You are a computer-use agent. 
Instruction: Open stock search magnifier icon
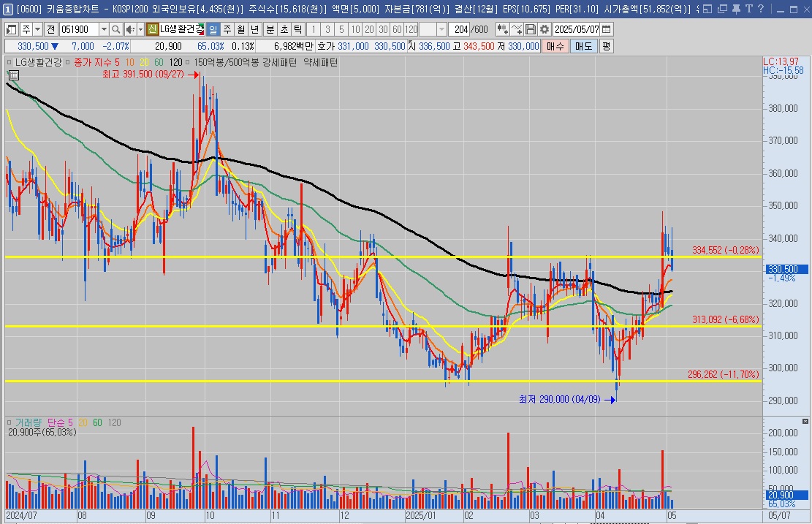116,29
